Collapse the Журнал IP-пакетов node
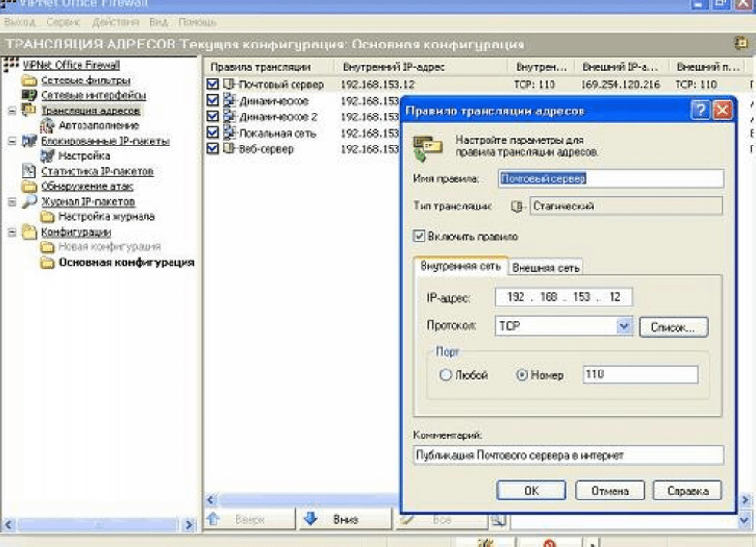The height and width of the screenshot is (547, 756). 12,202
